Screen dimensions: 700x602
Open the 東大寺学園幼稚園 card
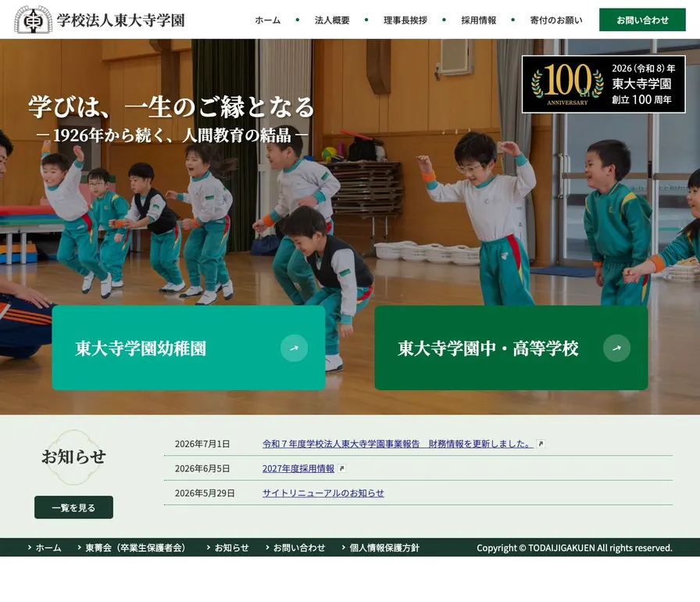coord(188,348)
